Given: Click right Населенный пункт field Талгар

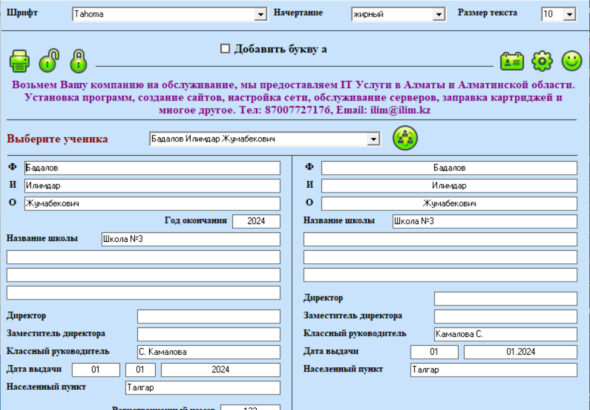Looking at the screenshot, I should (x=494, y=370).
